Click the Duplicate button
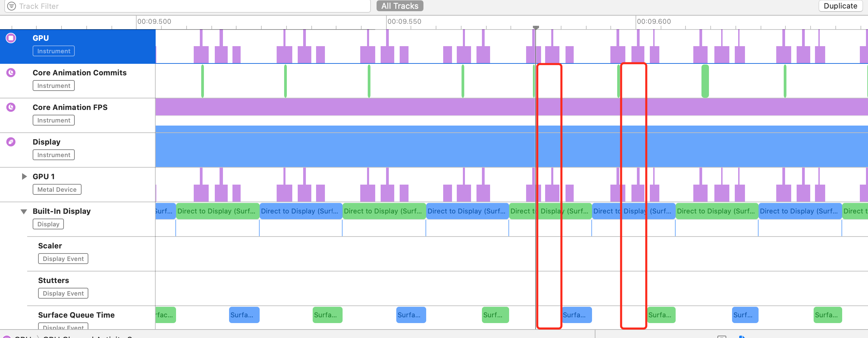Screen dimensions: 868x338 click(x=840, y=6)
